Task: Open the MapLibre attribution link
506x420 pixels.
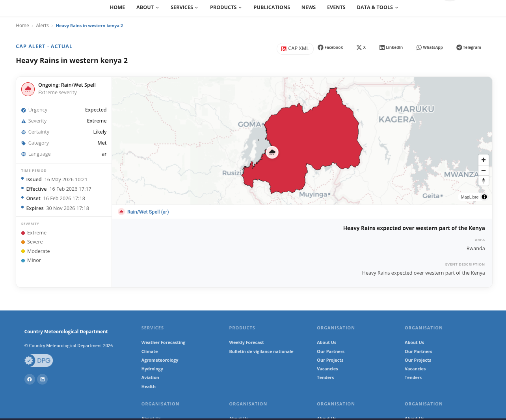Action: pos(470,197)
